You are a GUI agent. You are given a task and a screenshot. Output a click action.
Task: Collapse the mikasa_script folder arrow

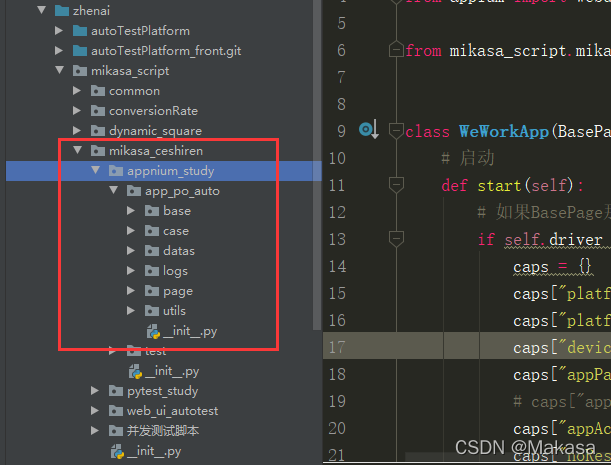tap(59, 71)
